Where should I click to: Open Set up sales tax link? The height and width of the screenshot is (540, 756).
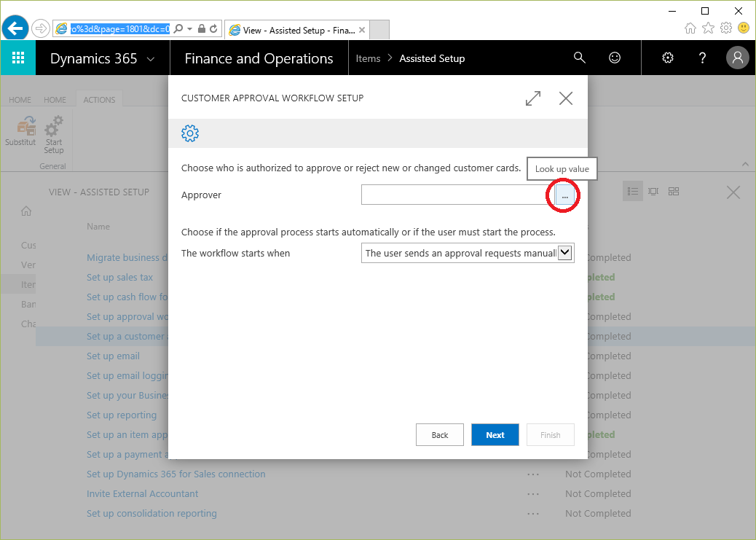(119, 277)
